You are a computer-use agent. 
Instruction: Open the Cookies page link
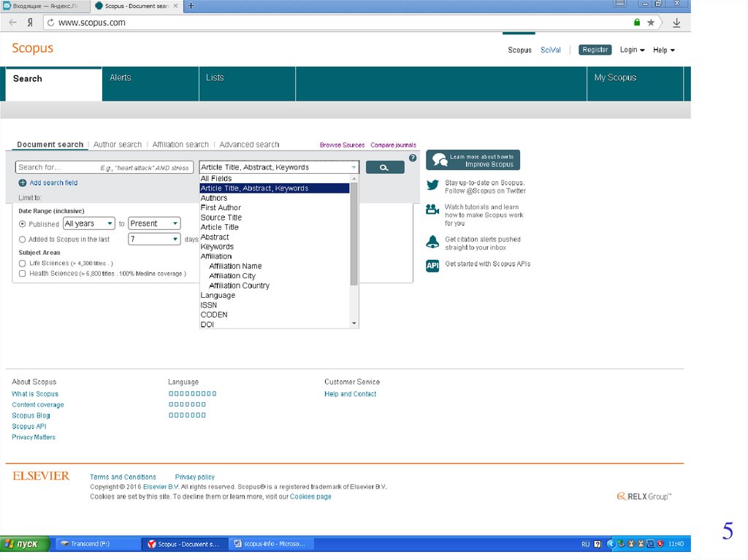[x=310, y=496]
